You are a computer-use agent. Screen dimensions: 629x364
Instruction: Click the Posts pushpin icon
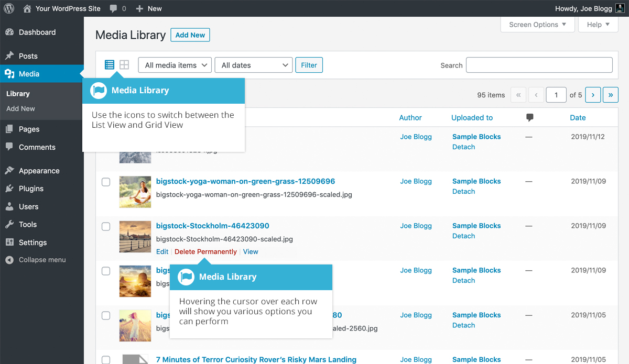pyautogui.click(x=9, y=56)
